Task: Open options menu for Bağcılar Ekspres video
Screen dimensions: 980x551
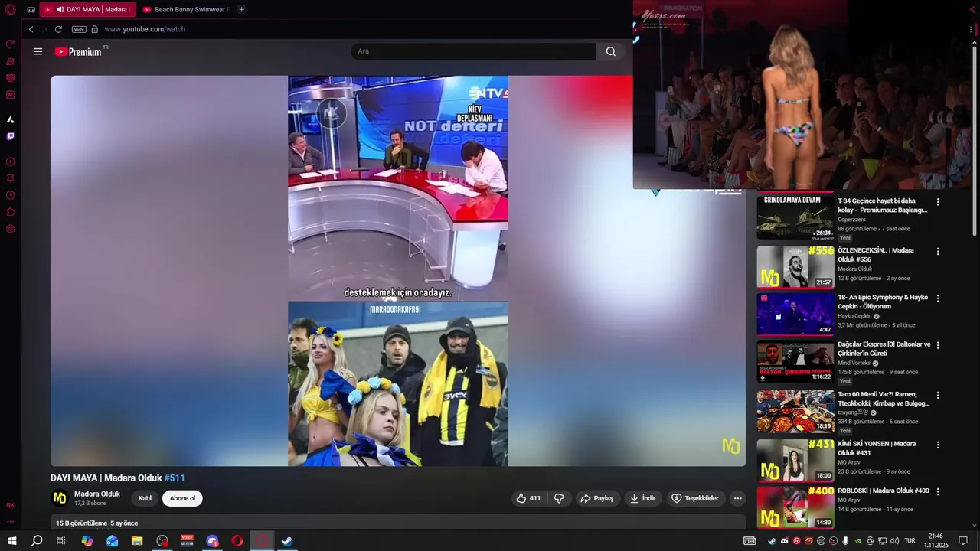Action: 938,346
